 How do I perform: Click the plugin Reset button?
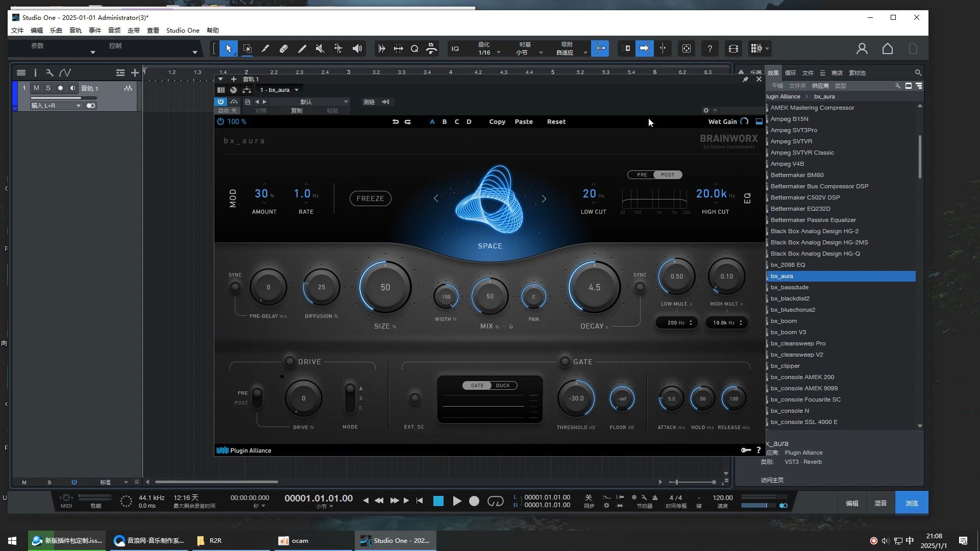(556, 122)
